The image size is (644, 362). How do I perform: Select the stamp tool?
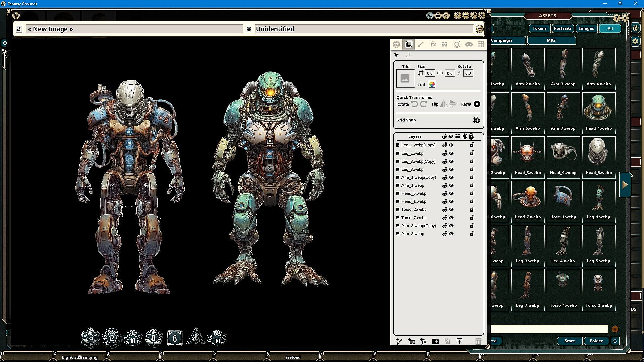click(x=408, y=55)
